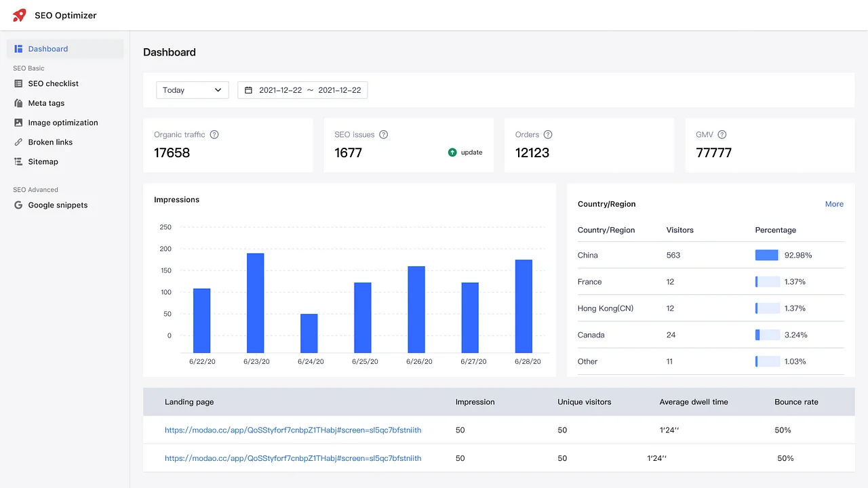Open the Sitemap tool
Screen dimensions: 868x488
pyautogui.click(x=43, y=161)
